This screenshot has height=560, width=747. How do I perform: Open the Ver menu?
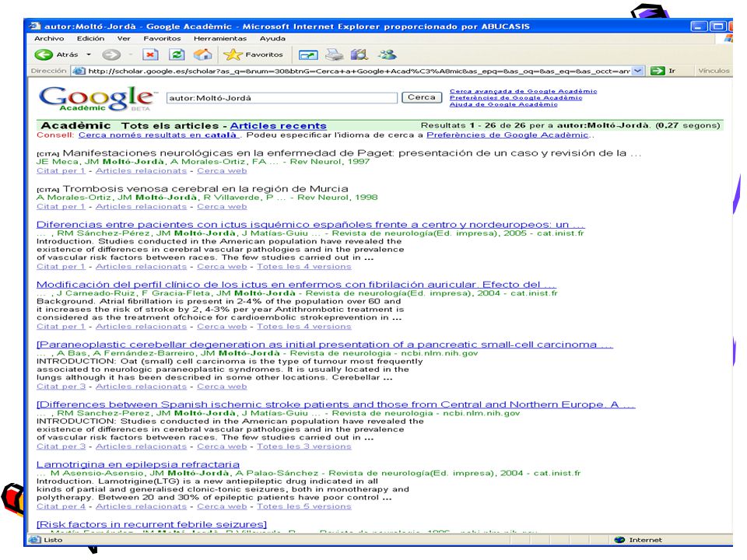124,39
